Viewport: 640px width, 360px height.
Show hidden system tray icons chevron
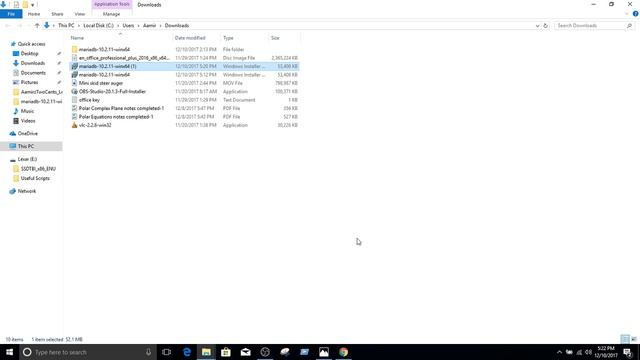point(559,352)
